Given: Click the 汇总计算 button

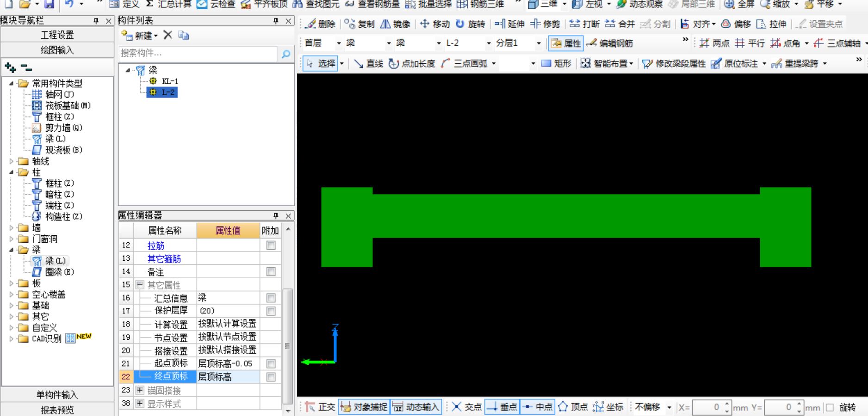Looking at the screenshot, I should click(168, 4).
